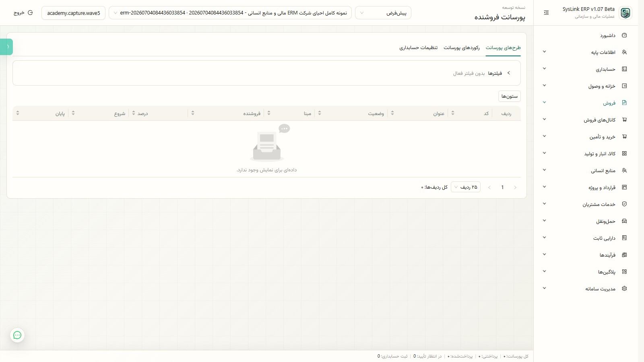The height and width of the screenshot is (362, 644).
Task: Open the chat support bubble icon
Action: point(17,335)
